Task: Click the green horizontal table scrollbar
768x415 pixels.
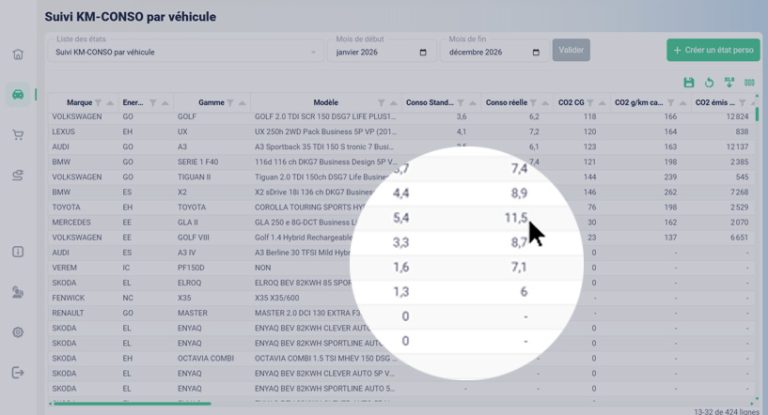Action: 132,404
